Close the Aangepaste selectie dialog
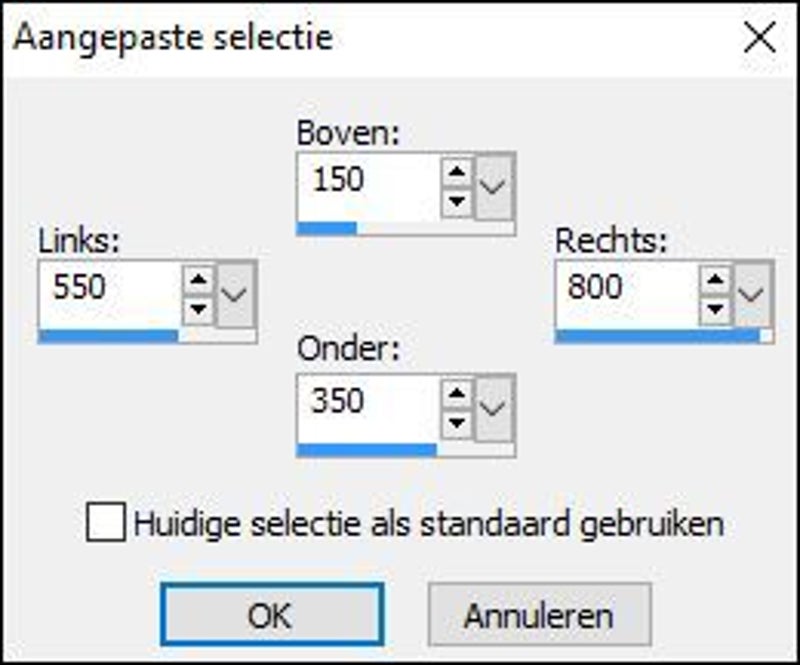The image size is (800, 665). click(760, 38)
